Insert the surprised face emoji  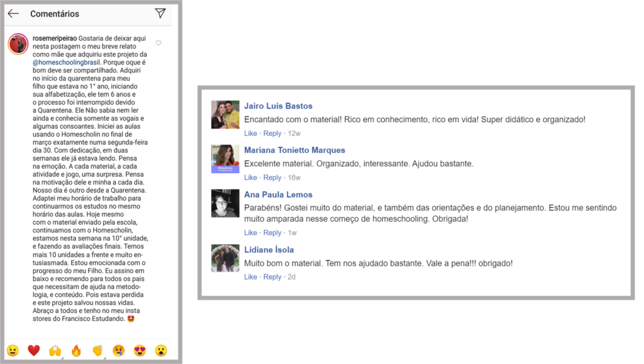click(x=161, y=350)
